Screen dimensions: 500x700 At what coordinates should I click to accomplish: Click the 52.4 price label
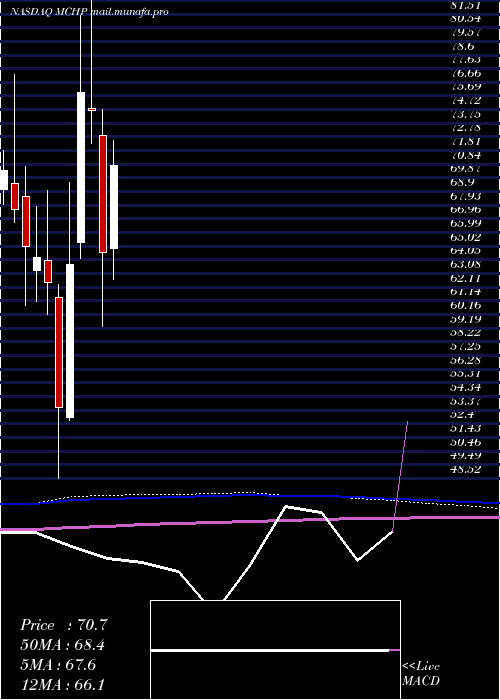(462, 414)
